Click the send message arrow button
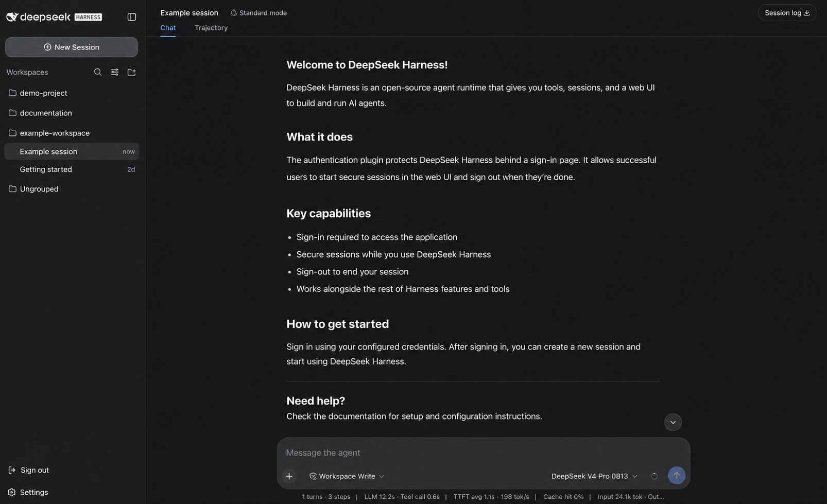This screenshot has height=504, width=827. tap(677, 476)
